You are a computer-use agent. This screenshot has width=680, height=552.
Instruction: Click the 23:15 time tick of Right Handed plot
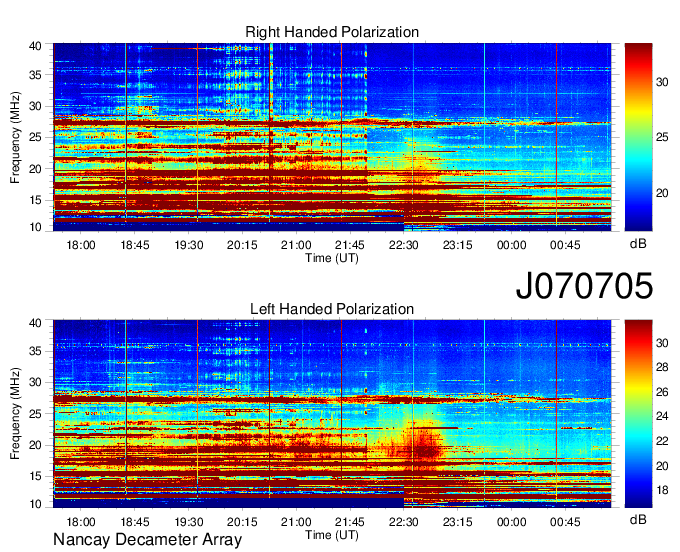(458, 245)
